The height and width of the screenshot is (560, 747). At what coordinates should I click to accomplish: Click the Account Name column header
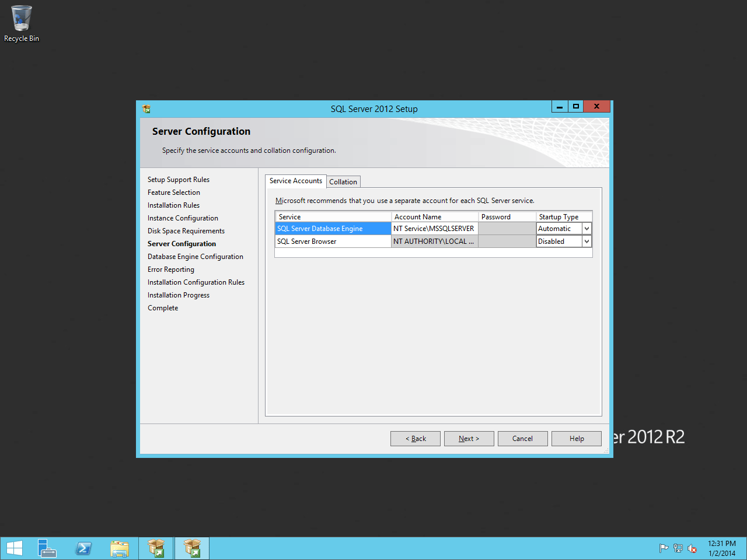pos(435,217)
